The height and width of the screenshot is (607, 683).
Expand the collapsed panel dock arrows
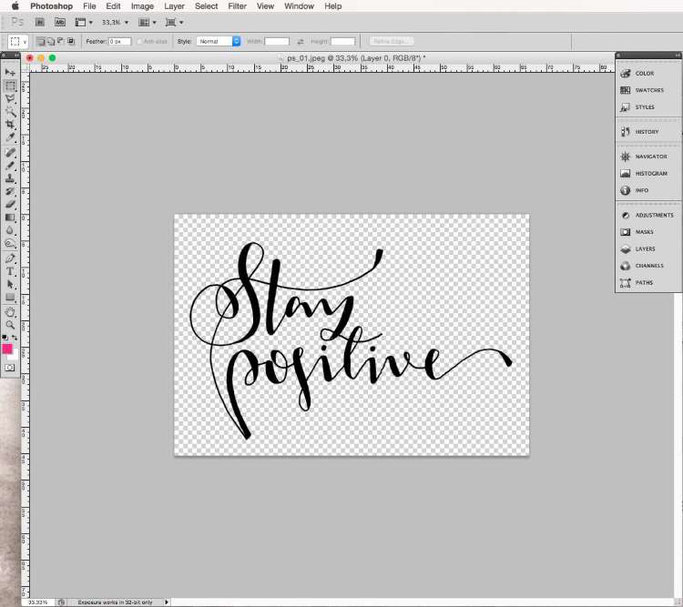click(677, 55)
